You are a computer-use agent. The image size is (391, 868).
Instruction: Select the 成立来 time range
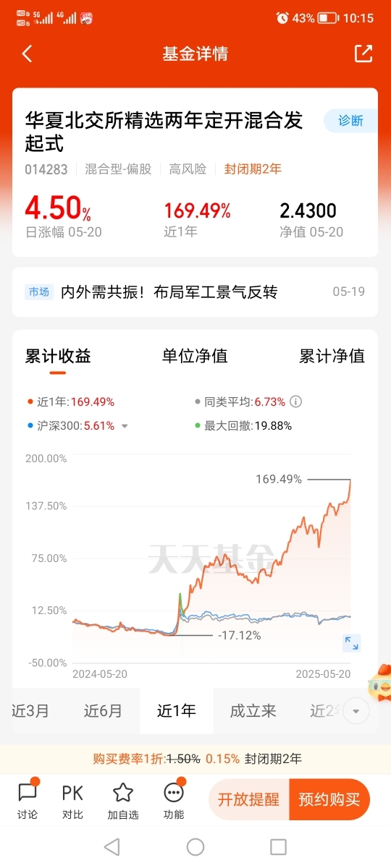253,711
